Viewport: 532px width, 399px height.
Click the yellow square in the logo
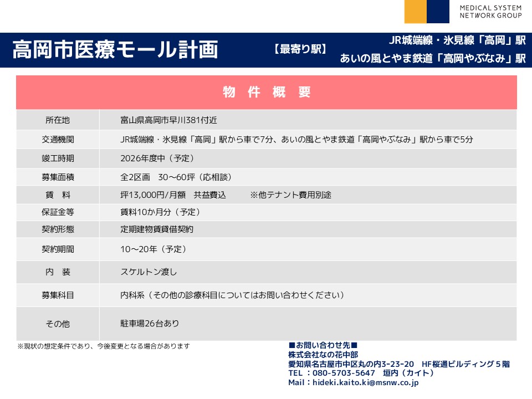(x=415, y=12)
